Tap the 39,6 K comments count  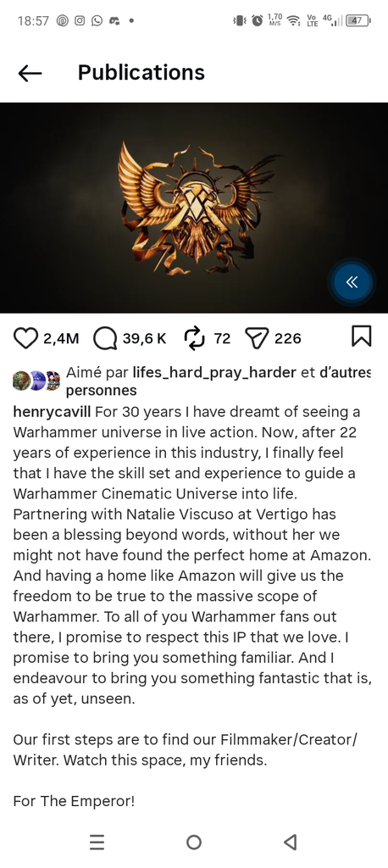tap(145, 338)
